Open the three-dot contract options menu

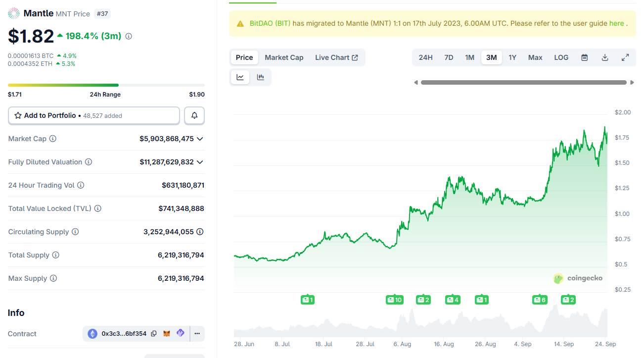tap(197, 333)
